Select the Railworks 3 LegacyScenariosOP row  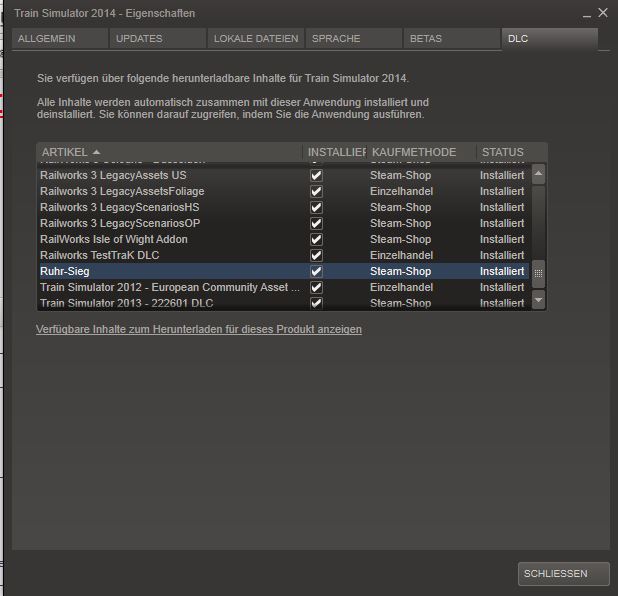pyautogui.click(x=283, y=224)
